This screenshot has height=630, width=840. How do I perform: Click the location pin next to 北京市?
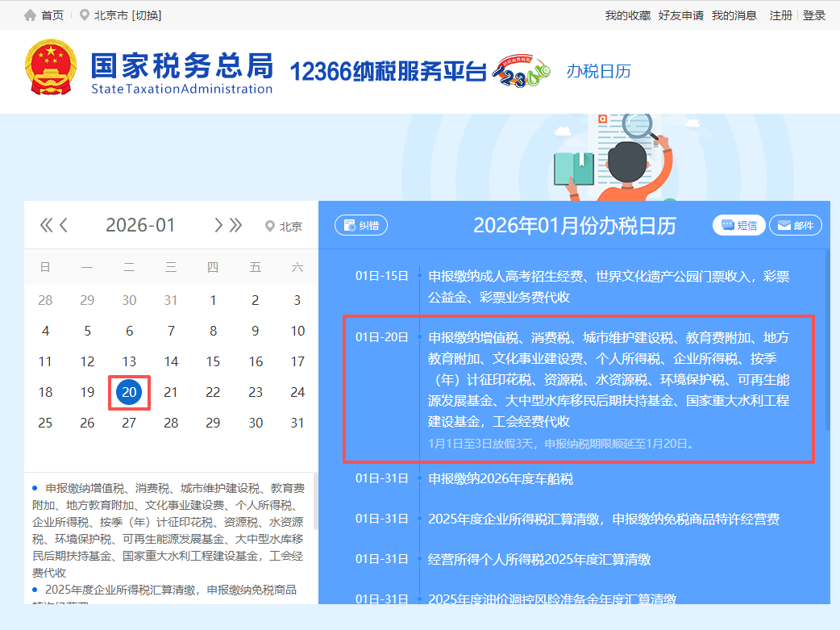[85, 15]
